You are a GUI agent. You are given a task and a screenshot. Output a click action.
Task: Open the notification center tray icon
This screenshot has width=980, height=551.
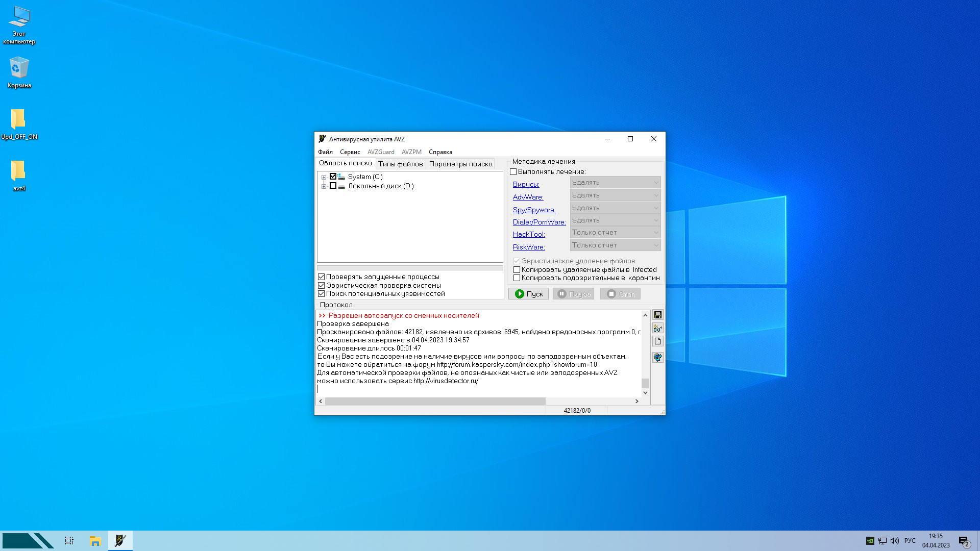(964, 541)
